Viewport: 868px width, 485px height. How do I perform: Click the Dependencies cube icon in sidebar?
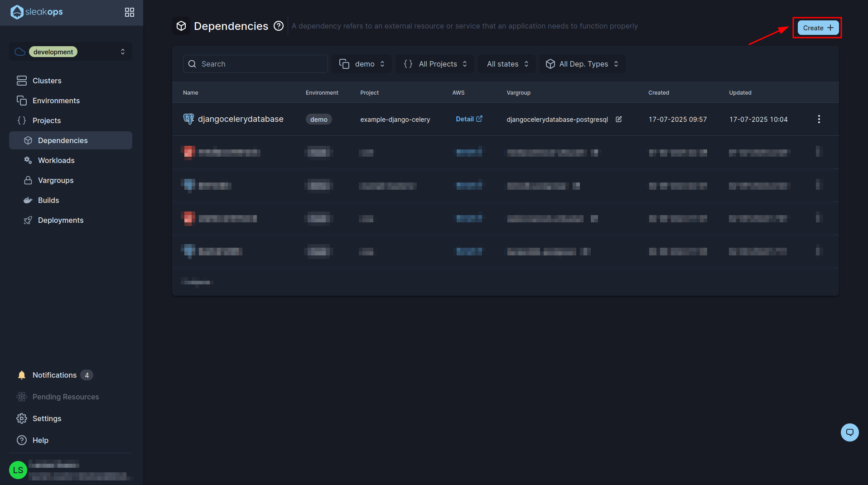(x=28, y=140)
